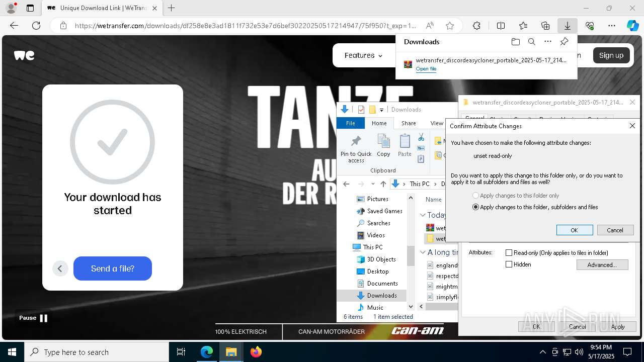Show hidden system tray icons chevron

(542, 352)
